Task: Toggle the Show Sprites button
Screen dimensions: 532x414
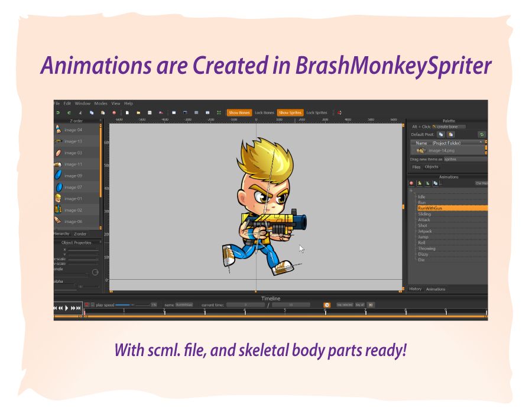Action: [x=290, y=112]
